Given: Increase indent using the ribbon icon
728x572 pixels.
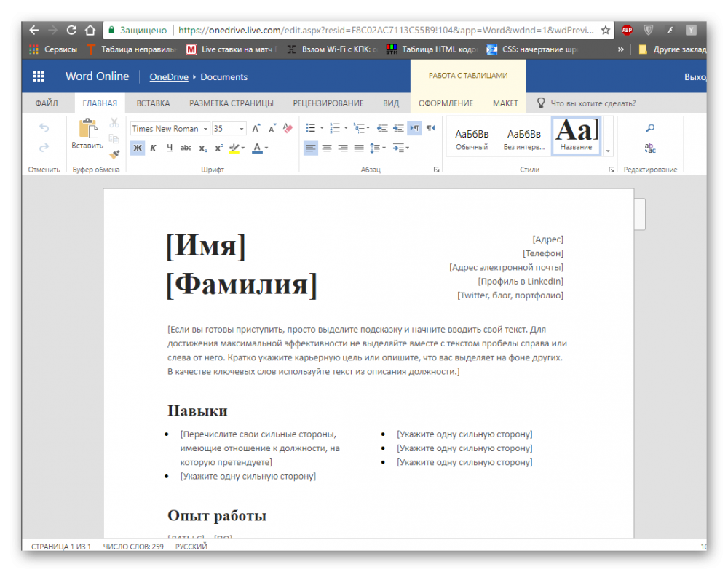Looking at the screenshot, I should point(397,128).
